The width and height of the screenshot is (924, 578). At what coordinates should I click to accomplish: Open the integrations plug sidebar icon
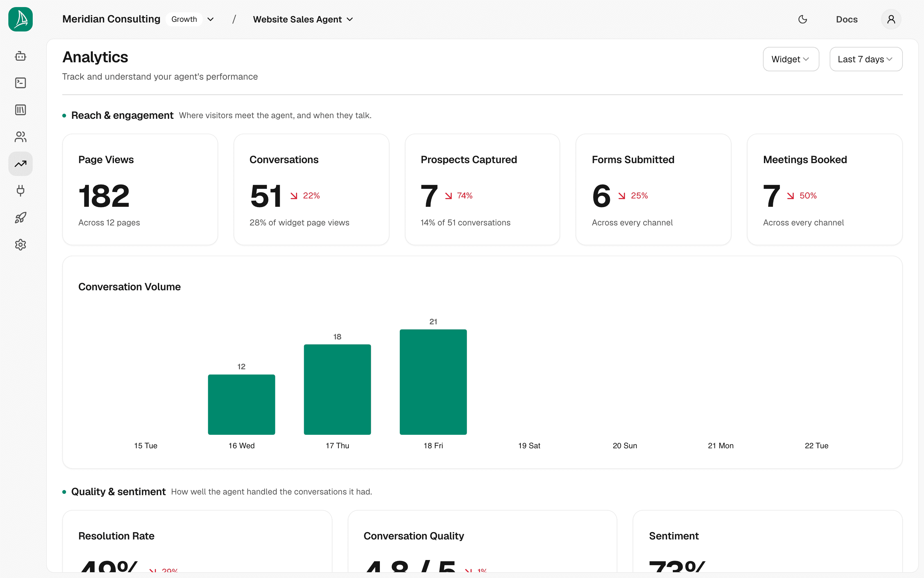click(21, 191)
